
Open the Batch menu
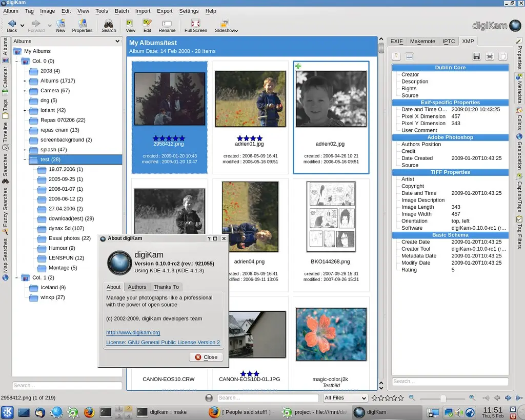(x=122, y=11)
